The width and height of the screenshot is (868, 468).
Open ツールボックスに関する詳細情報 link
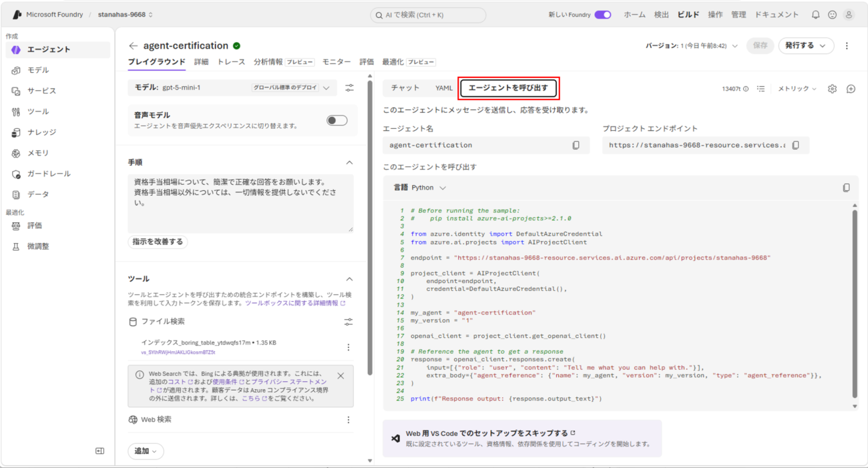pos(295,303)
